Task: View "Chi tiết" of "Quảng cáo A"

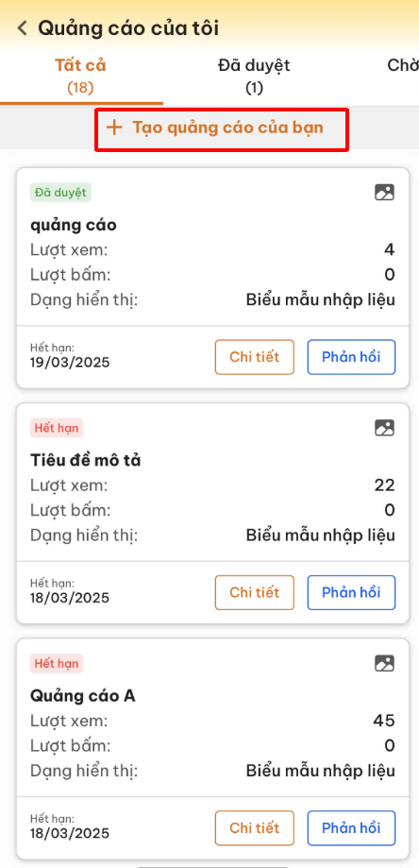Action: click(254, 828)
